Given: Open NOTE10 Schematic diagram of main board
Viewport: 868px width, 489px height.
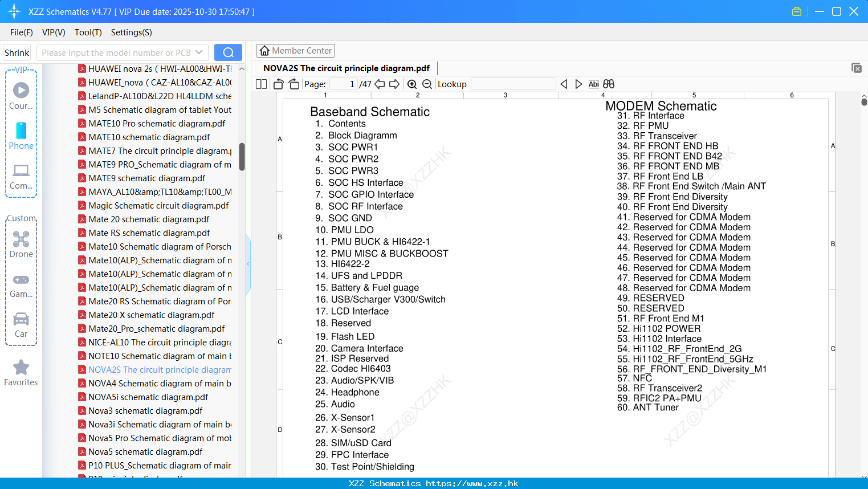Looking at the screenshot, I should [x=160, y=356].
